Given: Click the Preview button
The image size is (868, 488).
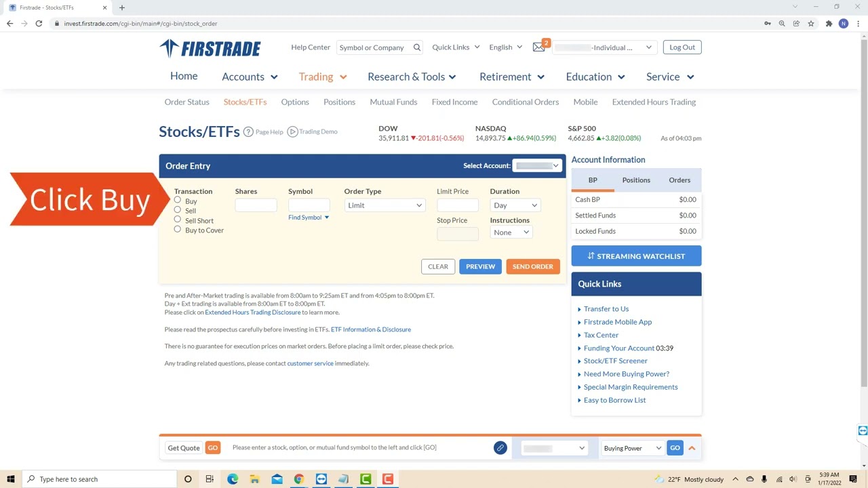Looking at the screenshot, I should [480, 266].
